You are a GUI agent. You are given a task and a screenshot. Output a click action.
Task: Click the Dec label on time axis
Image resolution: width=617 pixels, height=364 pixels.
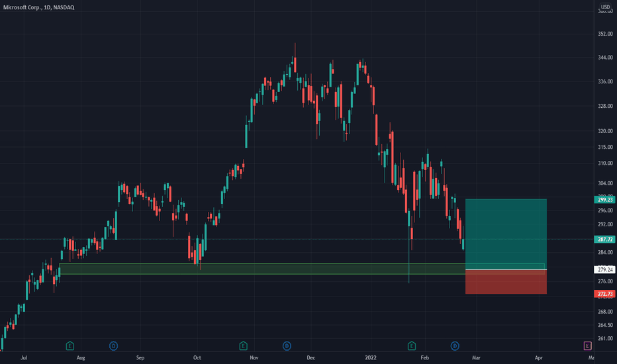point(311,357)
